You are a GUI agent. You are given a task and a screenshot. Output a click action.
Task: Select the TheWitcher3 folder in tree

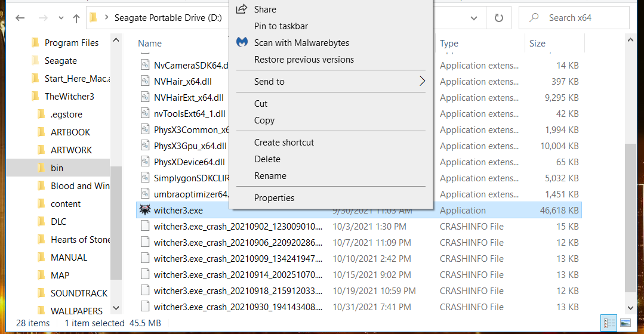pyautogui.click(x=69, y=97)
